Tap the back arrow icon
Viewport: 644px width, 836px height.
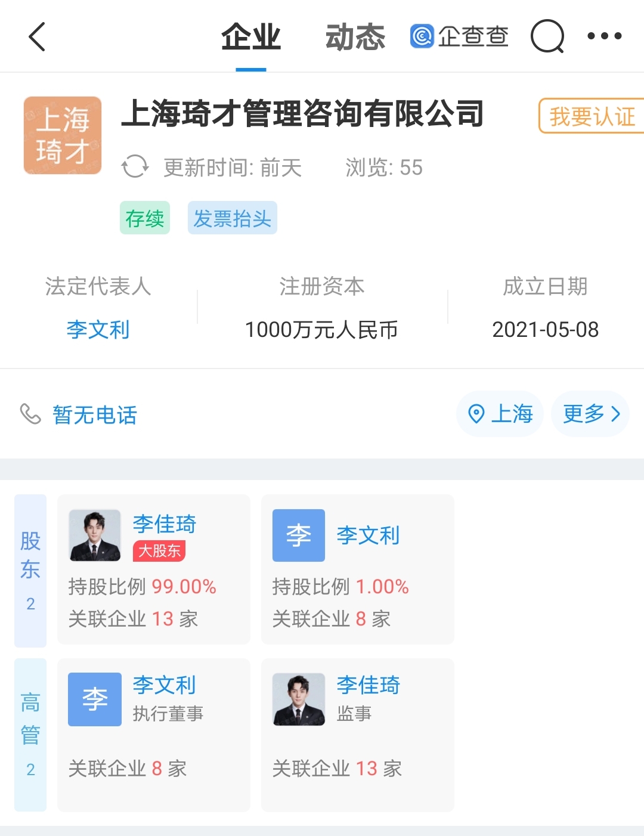click(37, 37)
